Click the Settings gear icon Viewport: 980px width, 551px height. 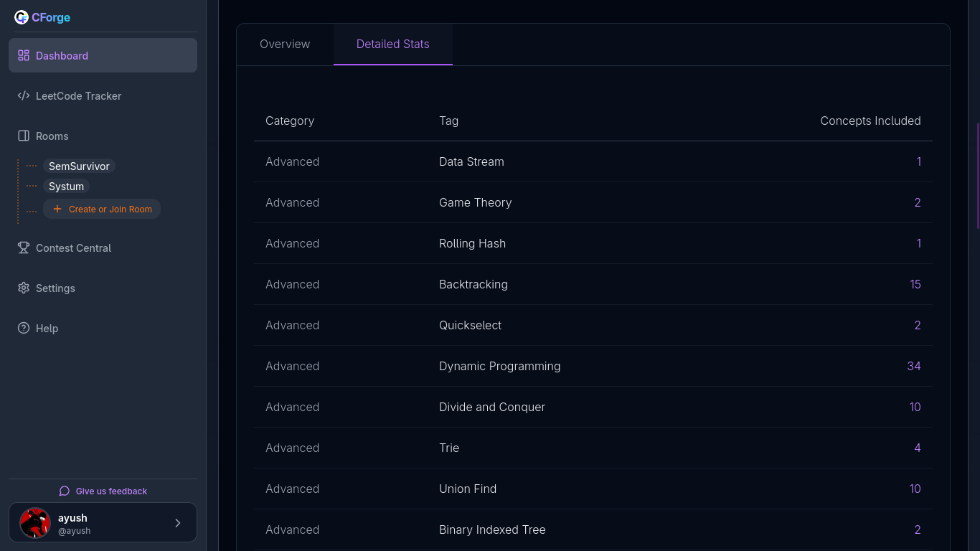click(x=22, y=288)
